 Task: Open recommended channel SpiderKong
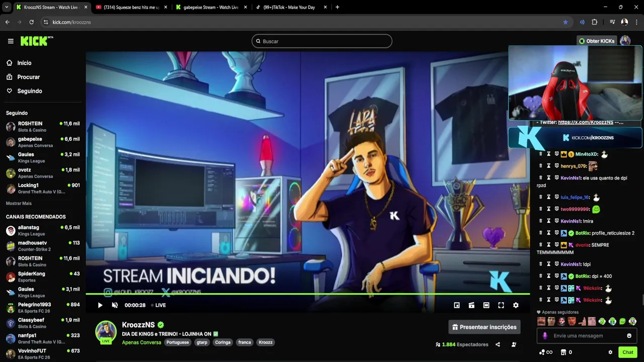[43, 277]
